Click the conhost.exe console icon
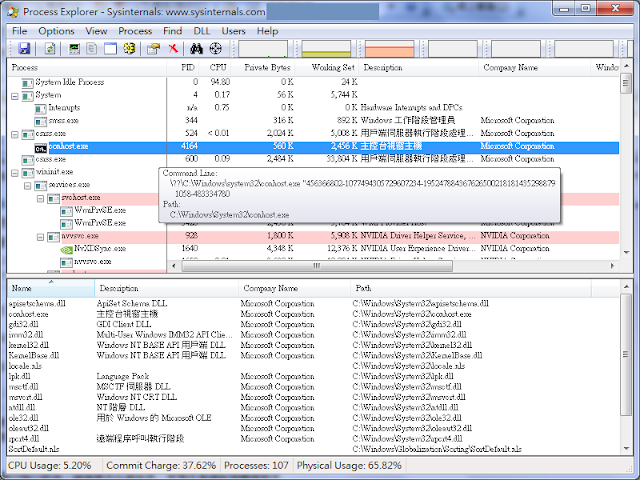The height and width of the screenshot is (480, 640). click(40, 147)
